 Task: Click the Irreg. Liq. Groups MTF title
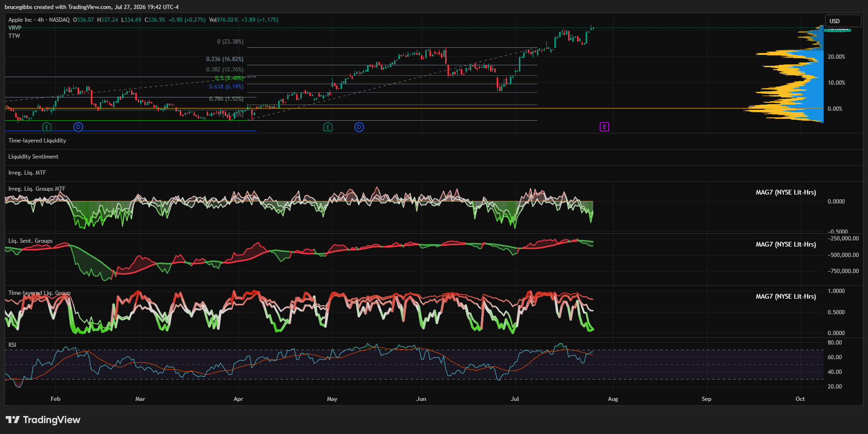[x=37, y=189]
